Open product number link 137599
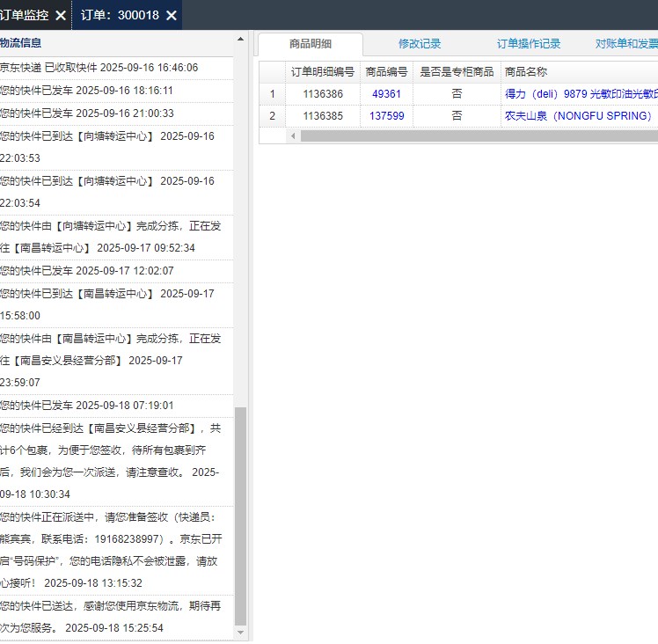Viewport: 658px width, 644px height. click(386, 116)
